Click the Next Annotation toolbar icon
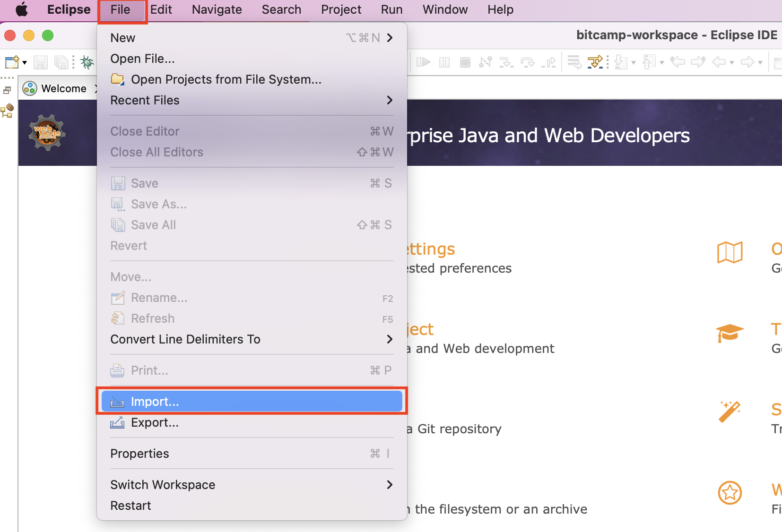782x532 pixels. 620,62
